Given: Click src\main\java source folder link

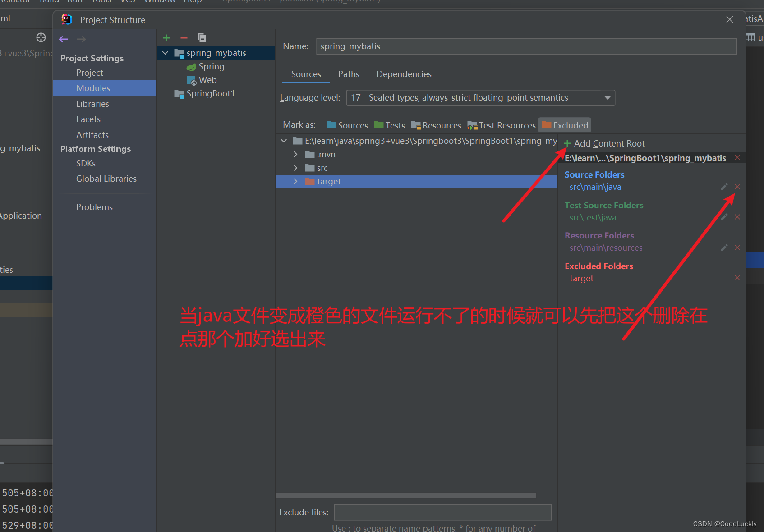Looking at the screenshot, I should pos(595,187).
